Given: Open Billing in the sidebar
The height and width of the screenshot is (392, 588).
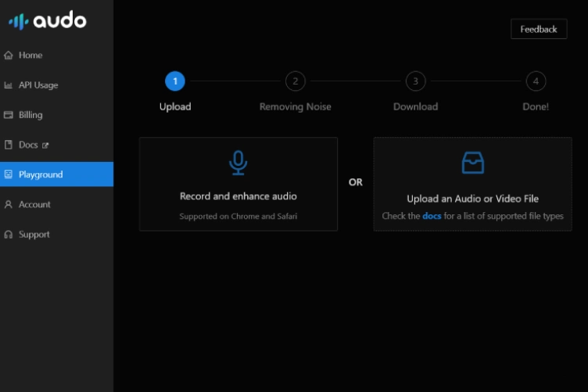Looking at the screenshot, I should (56, 115).
